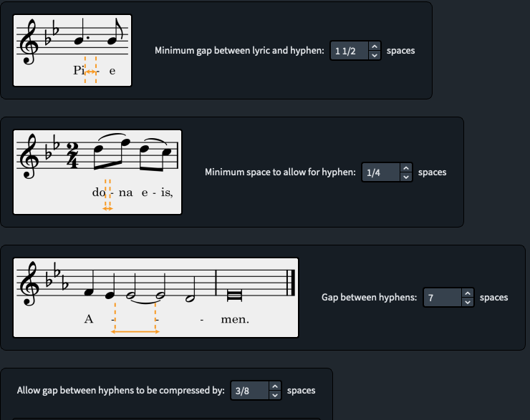Increase the Gap between hyphens value

pyautogui.click(x=468, y=293)
